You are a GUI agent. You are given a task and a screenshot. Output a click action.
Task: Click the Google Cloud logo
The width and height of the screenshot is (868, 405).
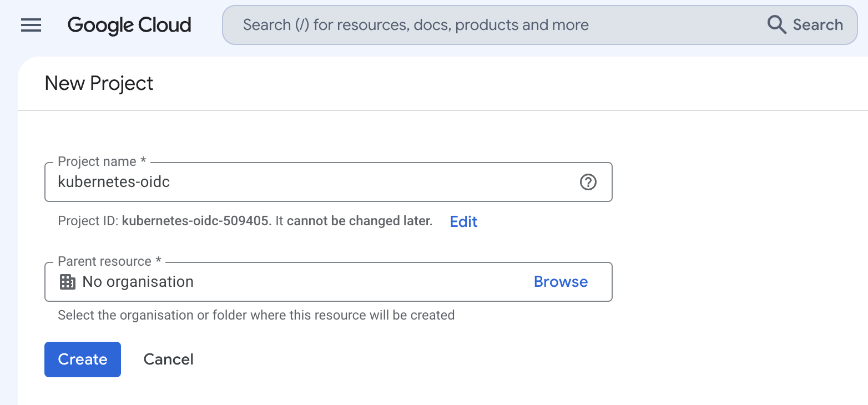pos(129,25)
